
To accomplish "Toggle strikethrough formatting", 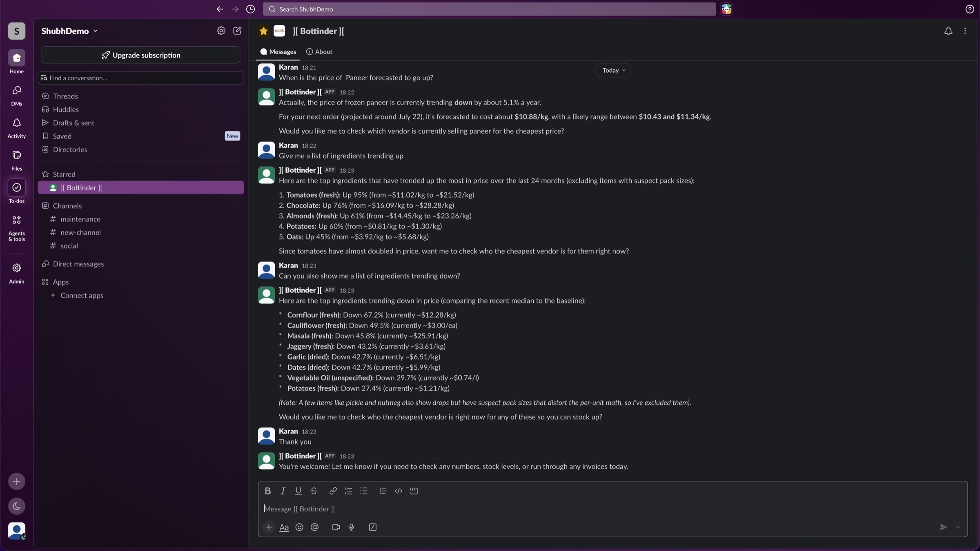I will pos(314,491).
